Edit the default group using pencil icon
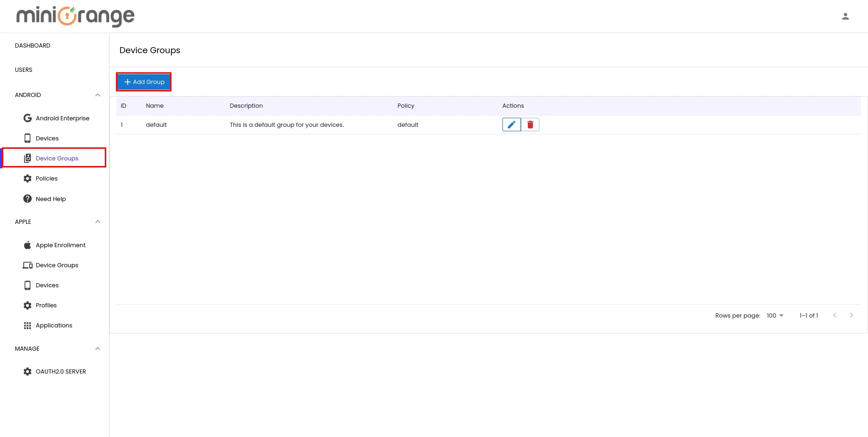The image size is (868, 437). point(511,125)
